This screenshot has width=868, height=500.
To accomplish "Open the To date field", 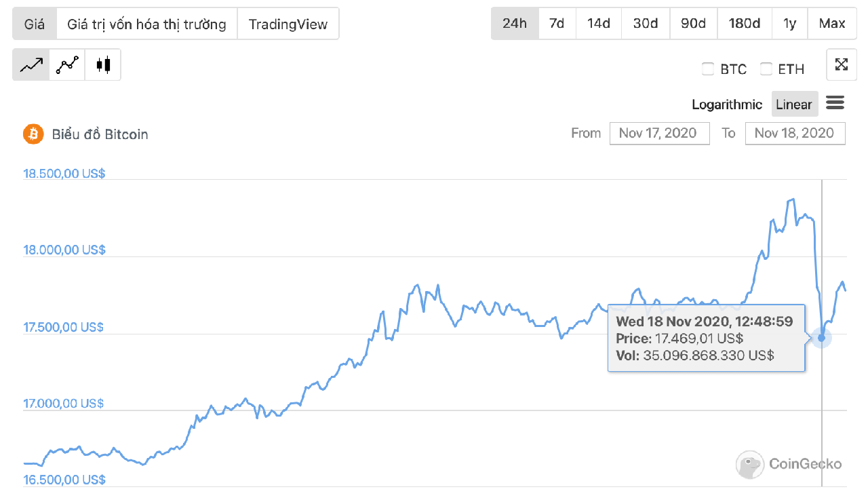I will [795, 133].
